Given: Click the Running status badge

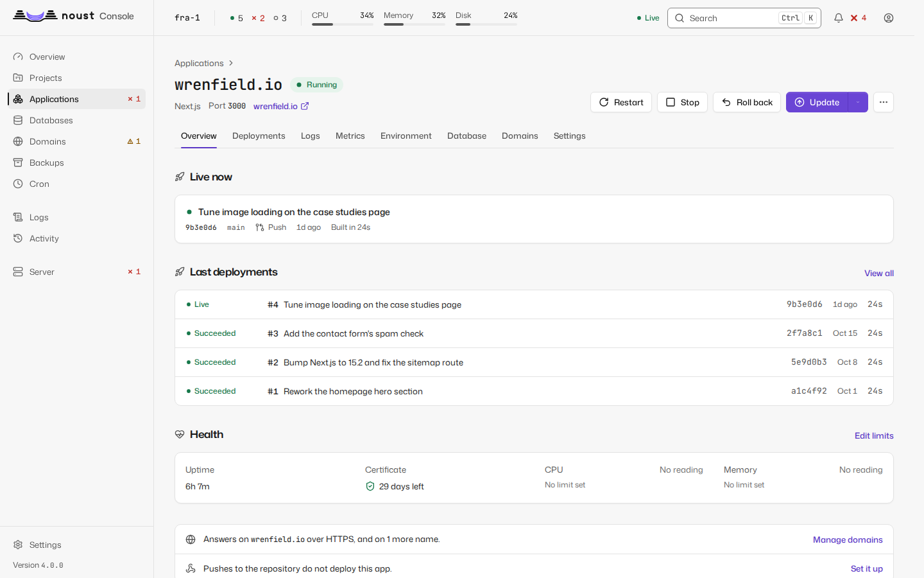Looking at the screenshot, I should 316,85.
